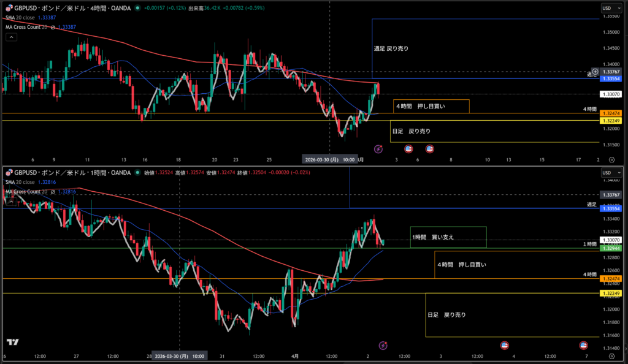Click the lightning event icon on 4-hour chart
Viewport: 628px width, 364px height.
click(378, 148)
